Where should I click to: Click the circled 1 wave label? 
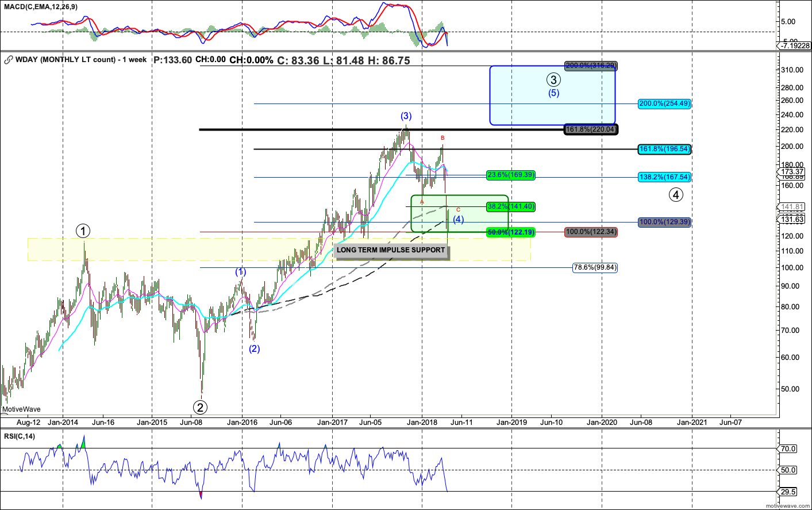click(83, 231)
